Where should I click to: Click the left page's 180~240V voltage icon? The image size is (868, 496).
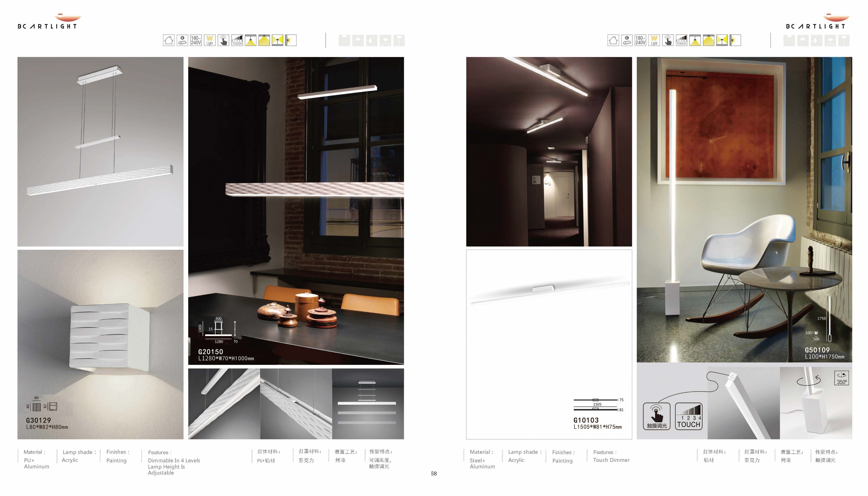pyautogui.click(x=196, y=40)
